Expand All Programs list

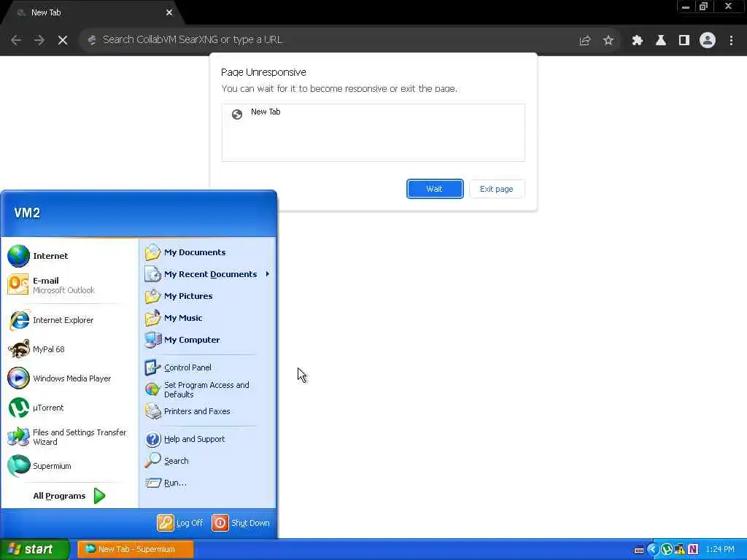pos(69,496)
